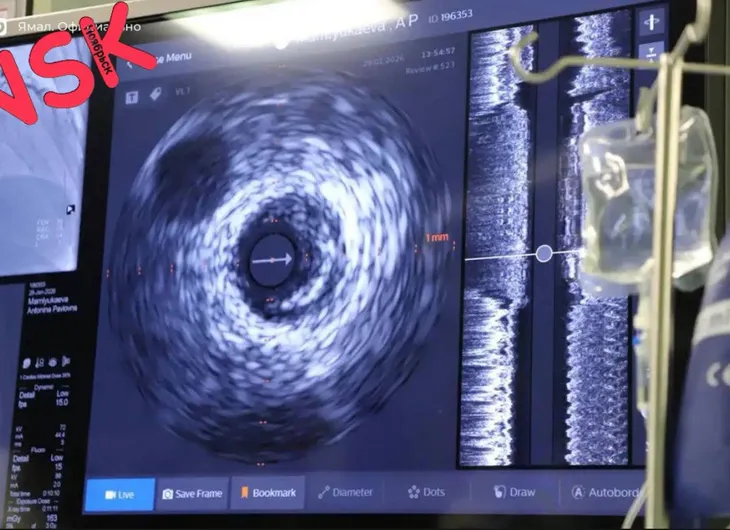Click the tag label icon
This screenshot has height=530, width=730.
point(155,95)
